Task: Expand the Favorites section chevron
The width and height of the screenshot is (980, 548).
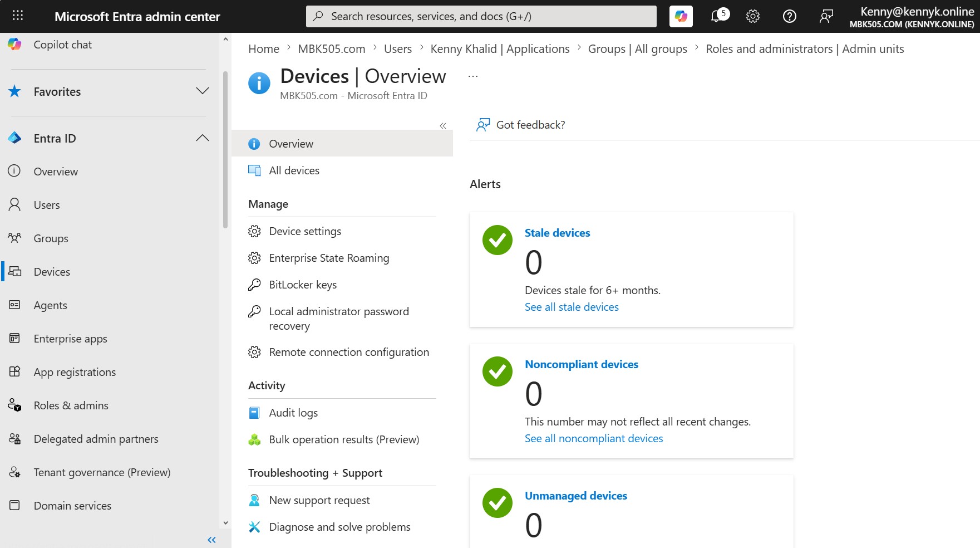Action: click(203, 91)
